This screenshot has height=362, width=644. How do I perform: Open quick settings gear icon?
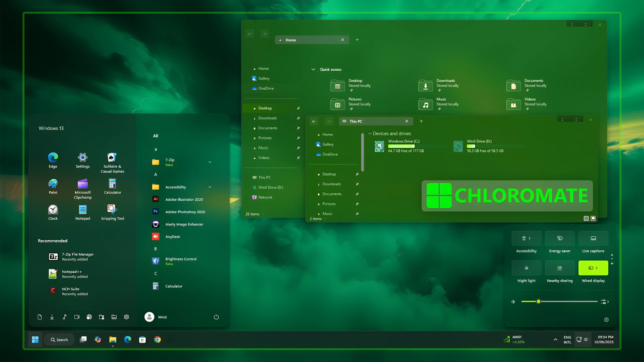[606, 320]
